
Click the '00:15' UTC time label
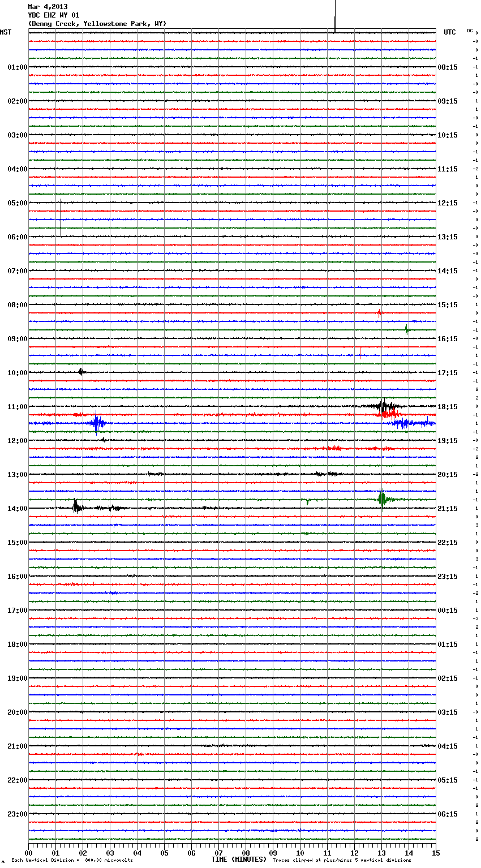[x=448, y=611]
